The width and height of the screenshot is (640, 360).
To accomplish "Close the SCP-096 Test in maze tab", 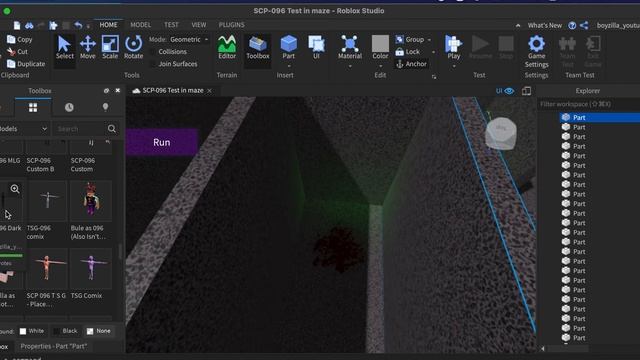I will [209, 91].
